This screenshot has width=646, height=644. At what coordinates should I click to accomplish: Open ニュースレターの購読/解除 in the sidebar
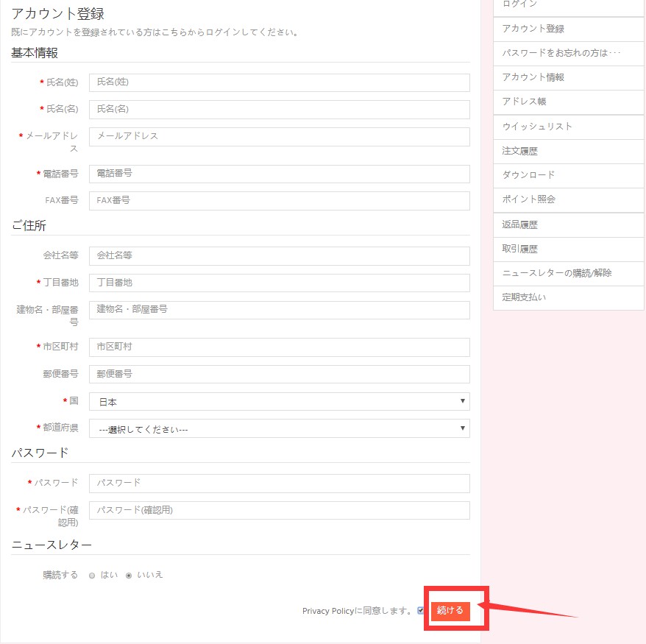click(569, 274)
